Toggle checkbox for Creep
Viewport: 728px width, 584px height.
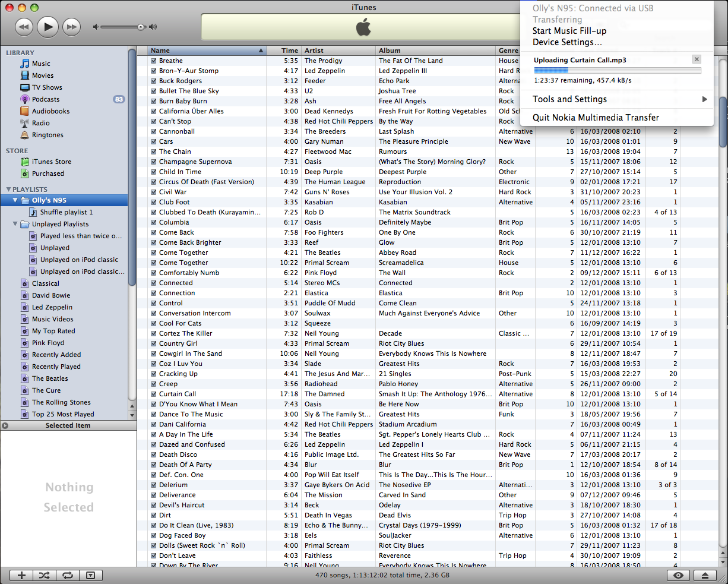pyautogui.click(x=154, y=384)
